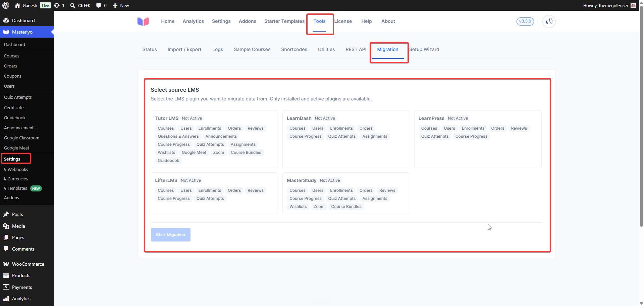Select the LifterLMS source card

(x=215, y=193)
